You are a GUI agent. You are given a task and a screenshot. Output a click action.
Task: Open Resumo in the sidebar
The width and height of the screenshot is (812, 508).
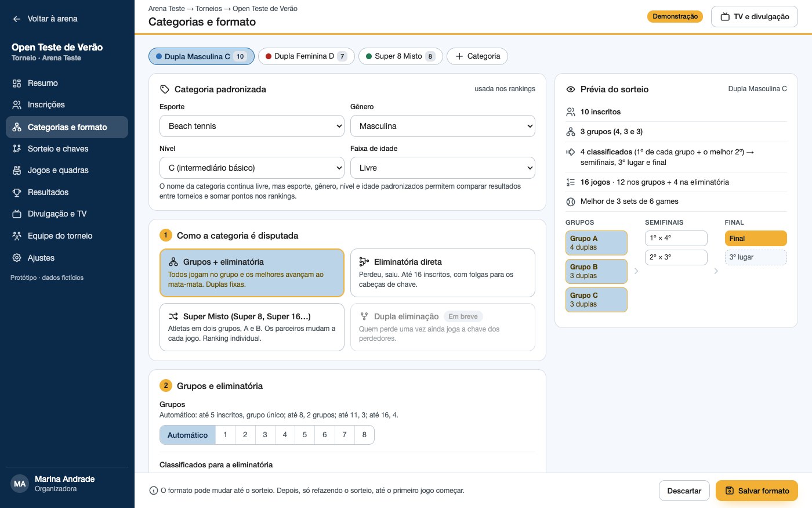click(x=67, y=84)
